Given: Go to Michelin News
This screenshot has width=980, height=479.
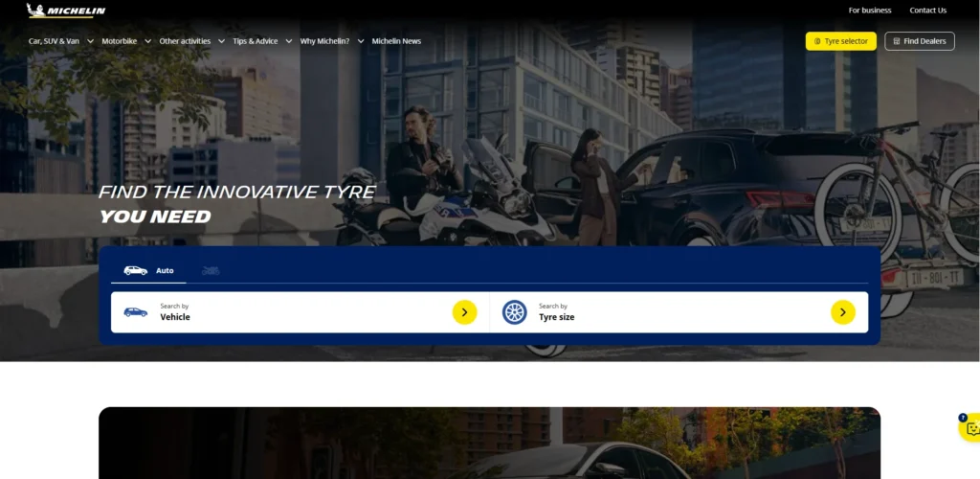Looking at the screenshot, I should (396, 41).
